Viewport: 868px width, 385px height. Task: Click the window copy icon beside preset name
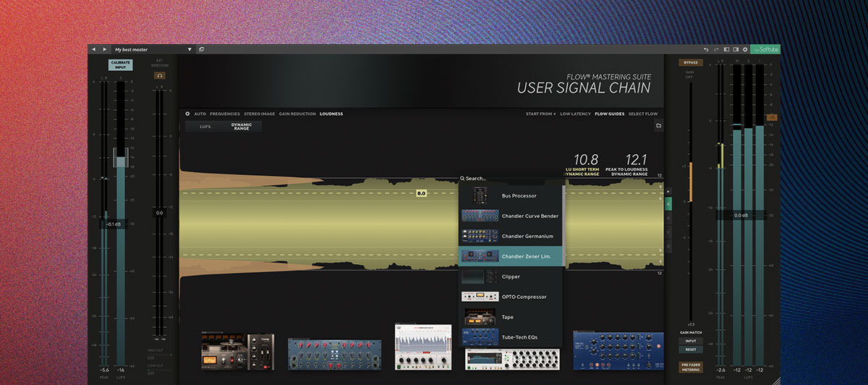click(202, 49)
